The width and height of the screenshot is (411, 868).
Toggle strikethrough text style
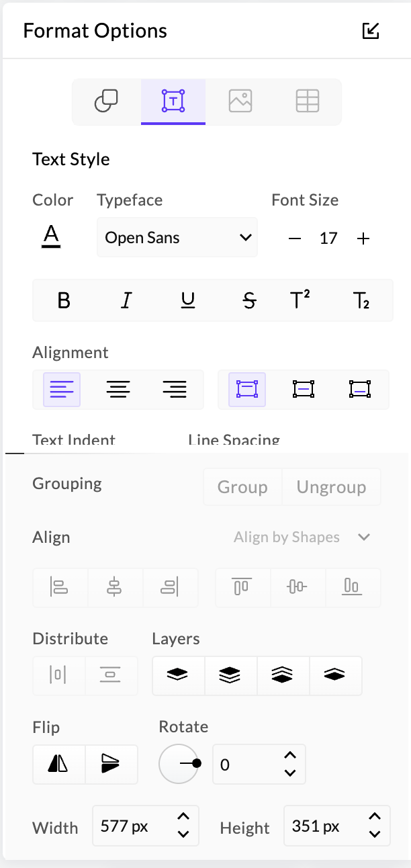[x=250, y=301]
